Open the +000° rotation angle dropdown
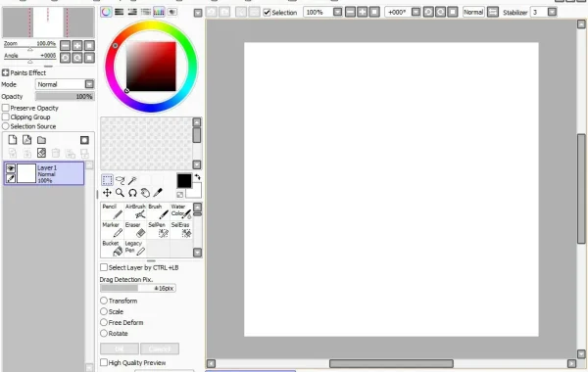Viewport: 588px width, 372px height. pos(416,12)
